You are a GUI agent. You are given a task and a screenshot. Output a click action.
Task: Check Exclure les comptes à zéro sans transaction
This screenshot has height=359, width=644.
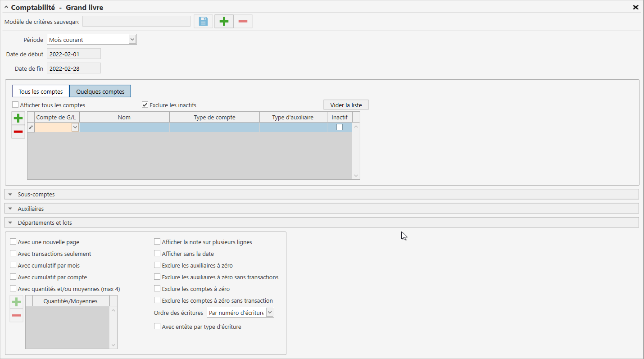[157, 300]
